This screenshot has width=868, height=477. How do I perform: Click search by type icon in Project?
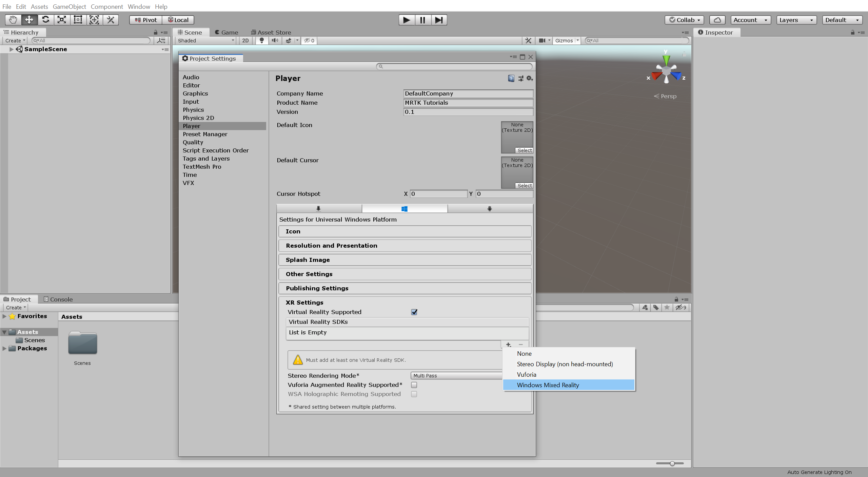(x=645, y=308)
